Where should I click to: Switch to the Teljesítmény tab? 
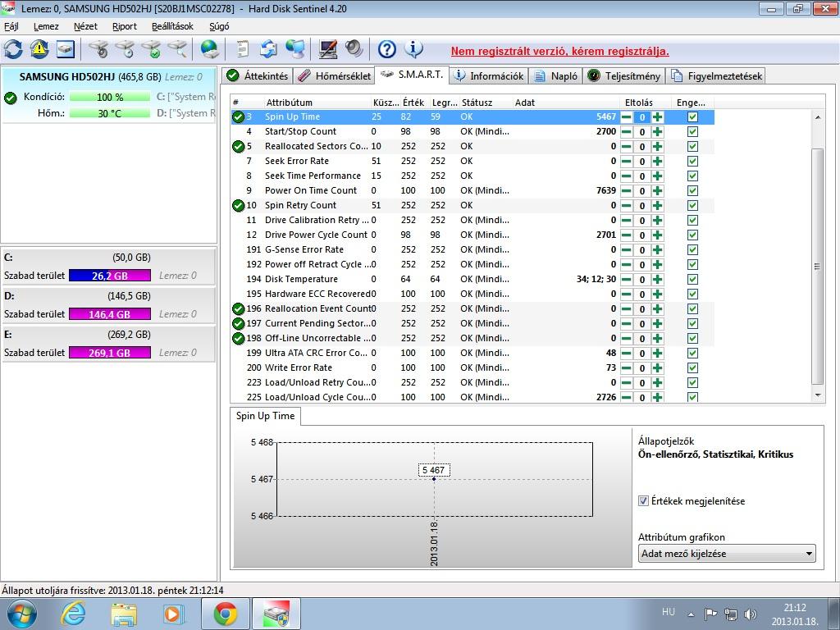pos(624,76)
